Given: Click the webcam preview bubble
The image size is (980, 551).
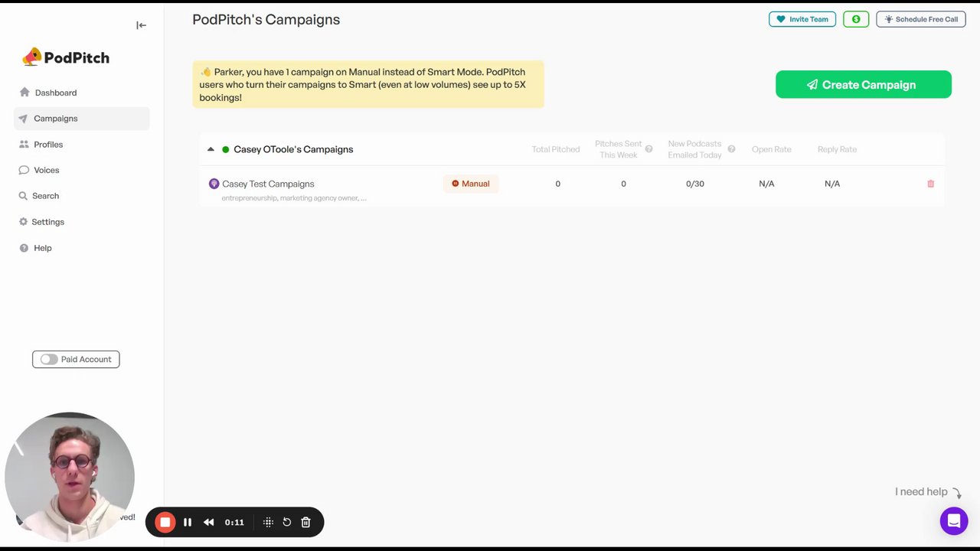Looking at the screenshot, I should point(70,478).
